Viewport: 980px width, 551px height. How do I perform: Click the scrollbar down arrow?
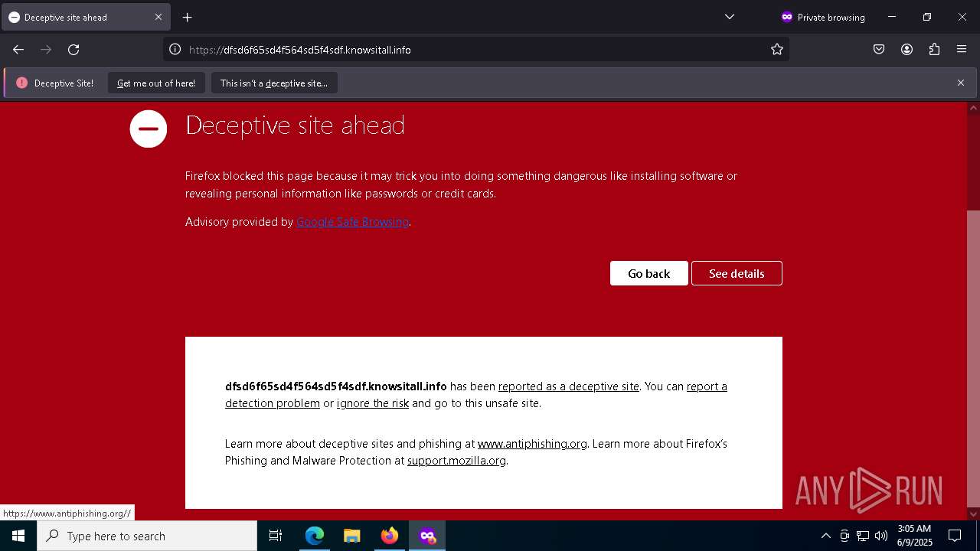(973, 514)
